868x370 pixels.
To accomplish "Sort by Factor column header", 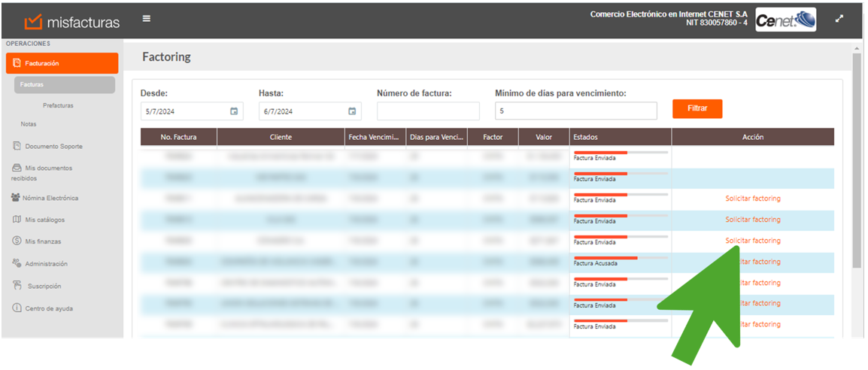I will pyautogui.click(x=493, y=137).
